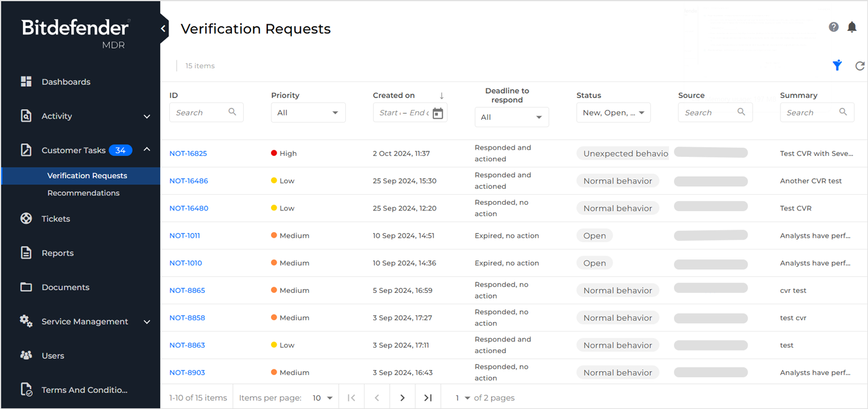Open the Deadline to respond dropdown
The height and width of the screenshot is (409, 868).
point(511,117)
